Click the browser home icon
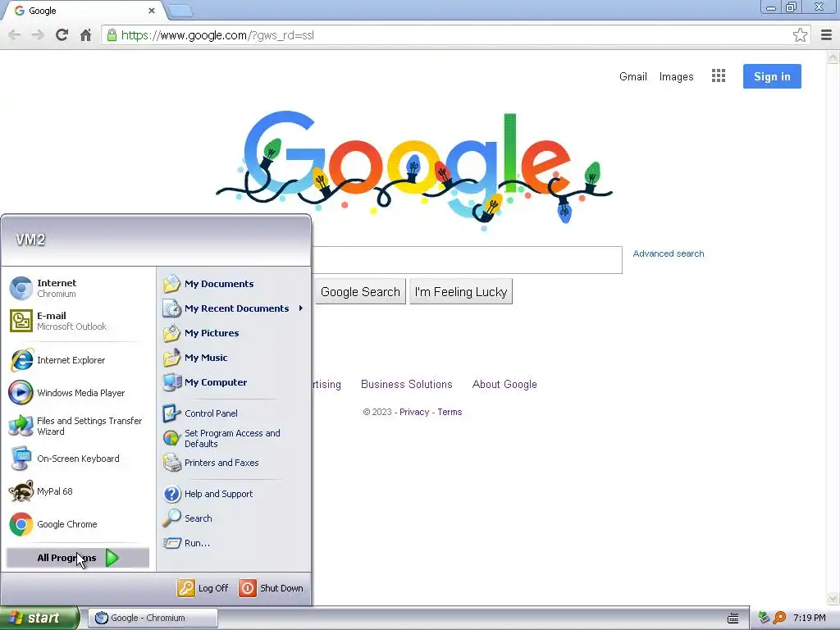 (x=85, y=35)
